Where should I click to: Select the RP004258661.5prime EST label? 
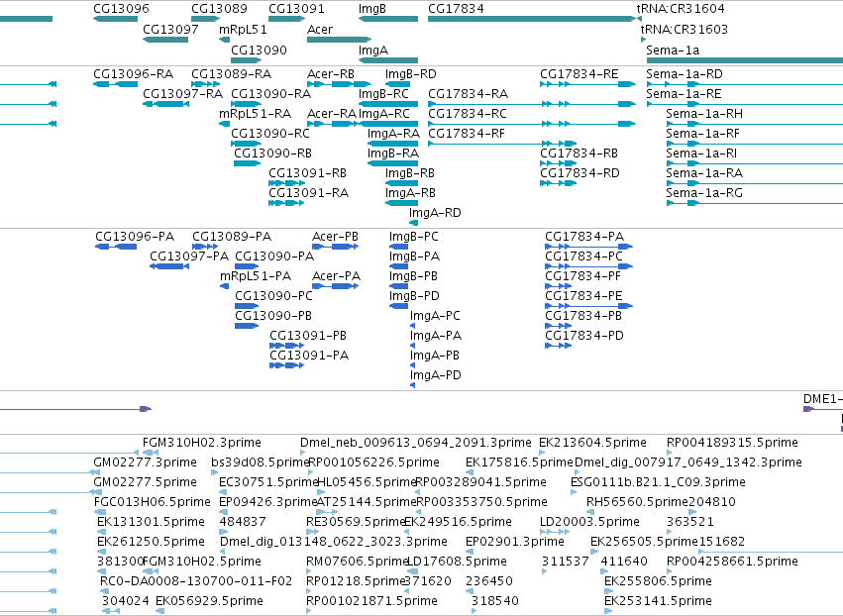click(x=732, y=562)
